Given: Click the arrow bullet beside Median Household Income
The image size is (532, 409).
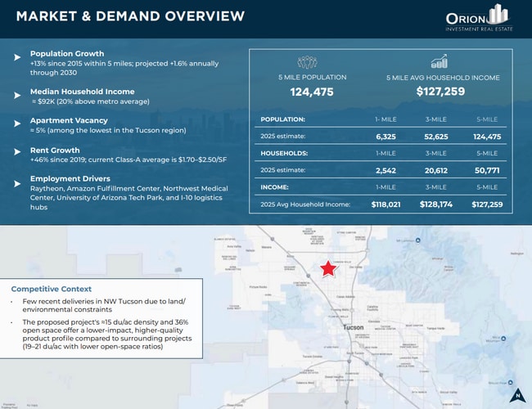Looking at the screenshot, I should (x=17, y=93).
